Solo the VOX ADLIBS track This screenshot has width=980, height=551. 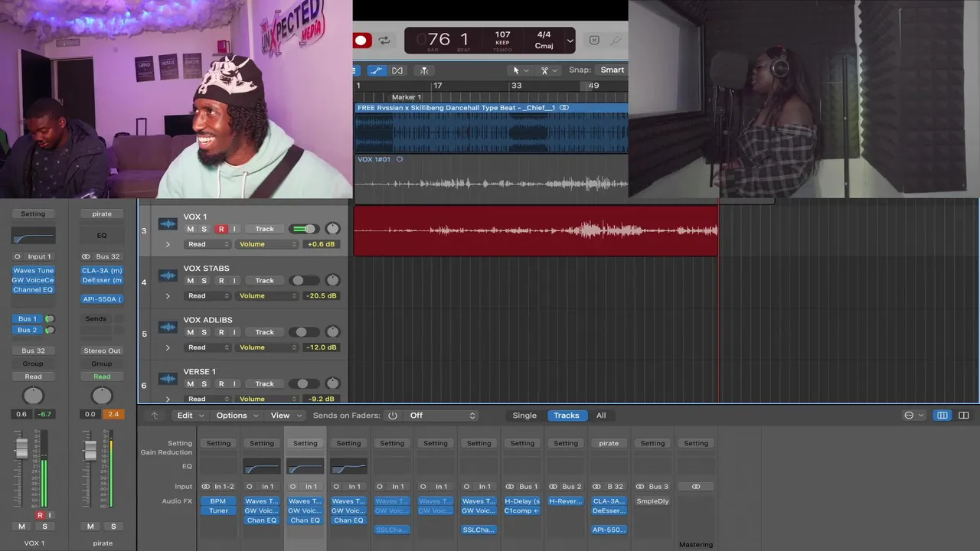204,332
